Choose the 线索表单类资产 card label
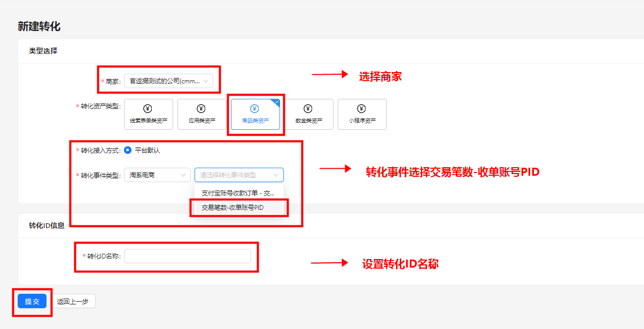Image resolution: width=644 pixels, height=329 pixels. coord(149,121)
